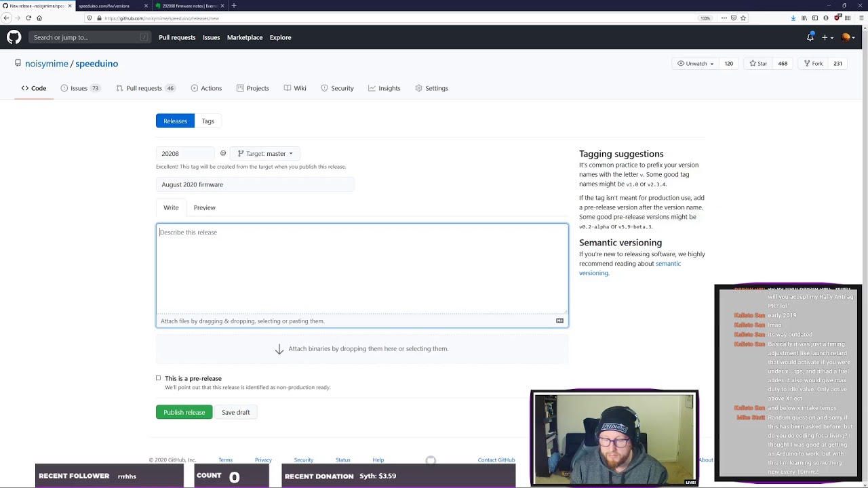Open the repository Pull requests tab
This screenshot has width=868, height=488.
pyautogui.click(x=145, y=88)
